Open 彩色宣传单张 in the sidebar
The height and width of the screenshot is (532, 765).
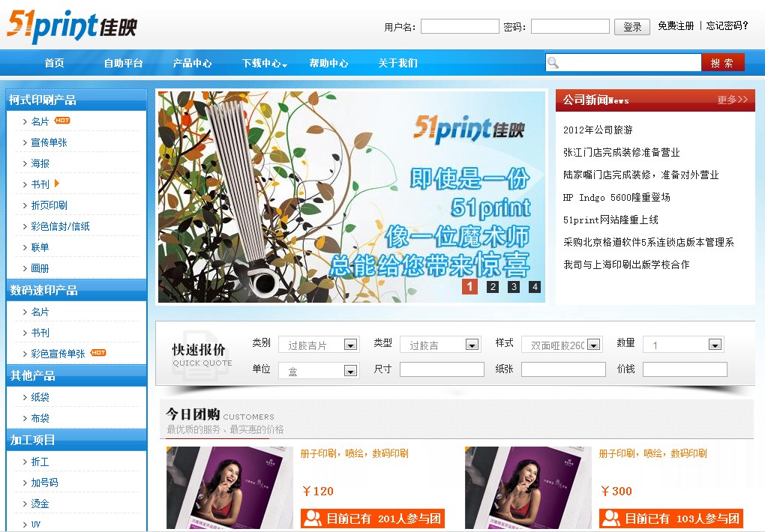click(58, 354)
